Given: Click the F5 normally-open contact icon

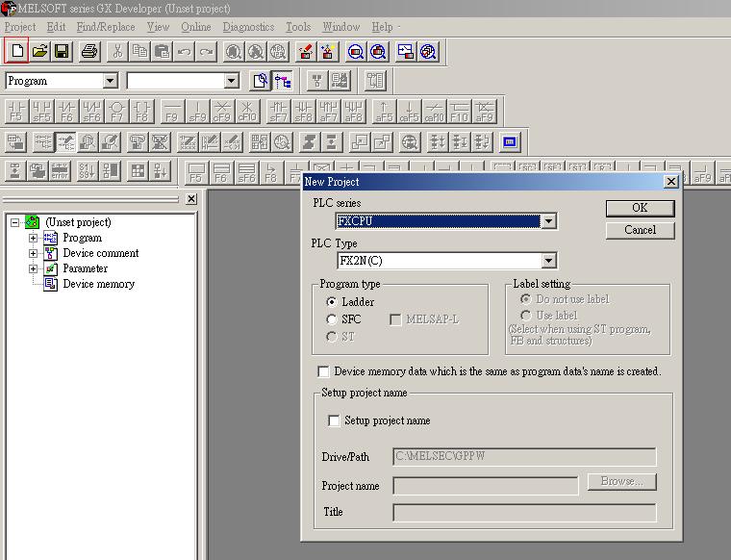Looking at the screenshot, I should (16, 112).
